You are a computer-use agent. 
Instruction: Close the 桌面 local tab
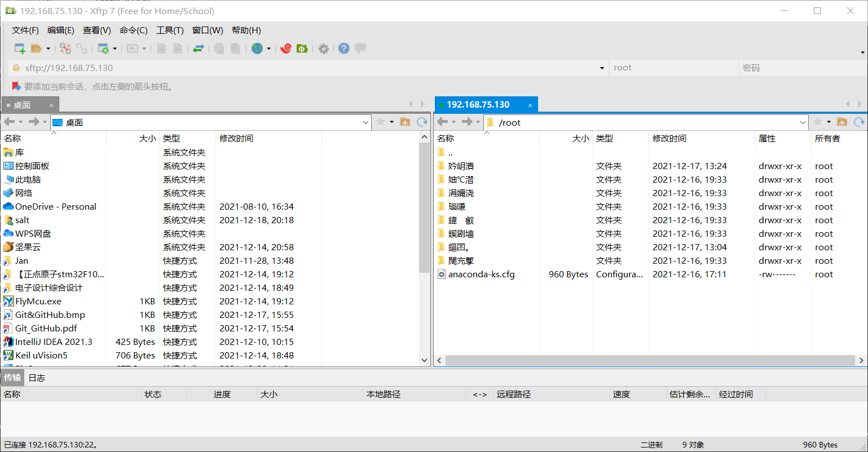point(51,105)
